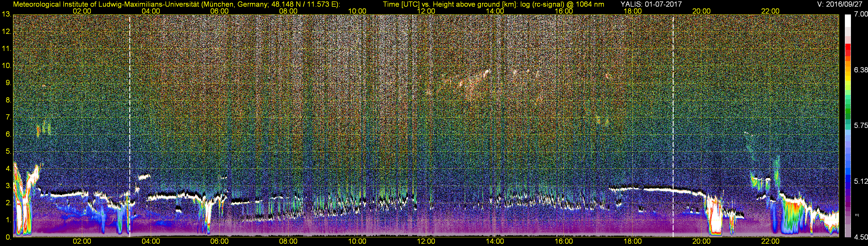
Task: Click the height axis label 8
Action: [x=8, y=100]
